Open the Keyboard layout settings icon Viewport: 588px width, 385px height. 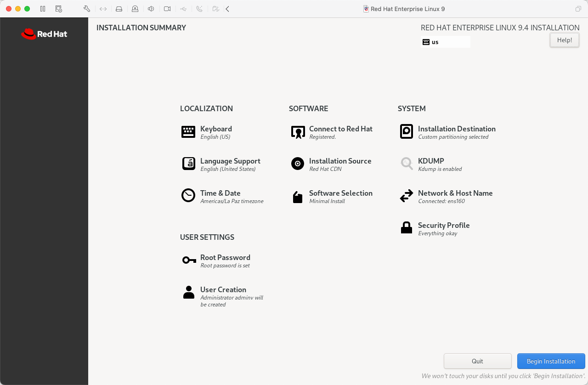click(188, 132)
